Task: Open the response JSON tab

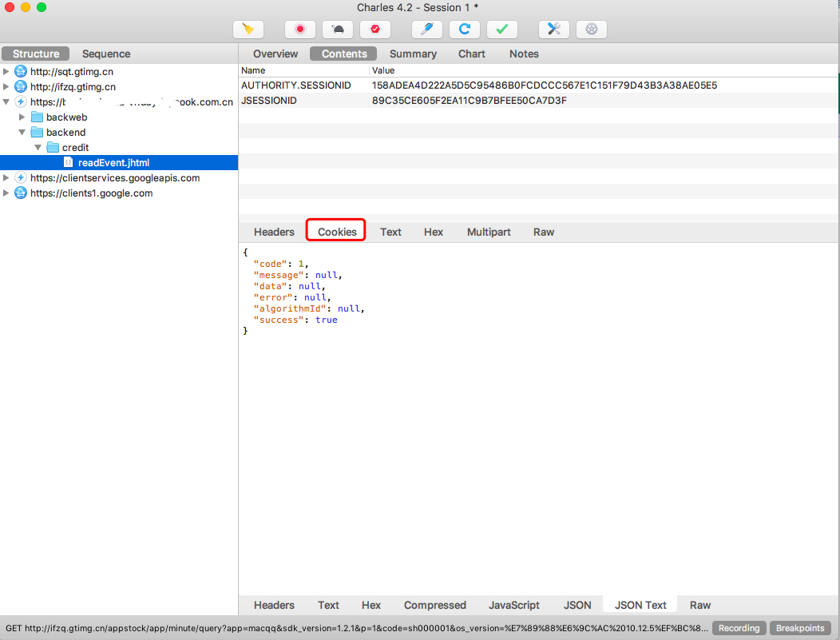Action: [x=577, y=605]
